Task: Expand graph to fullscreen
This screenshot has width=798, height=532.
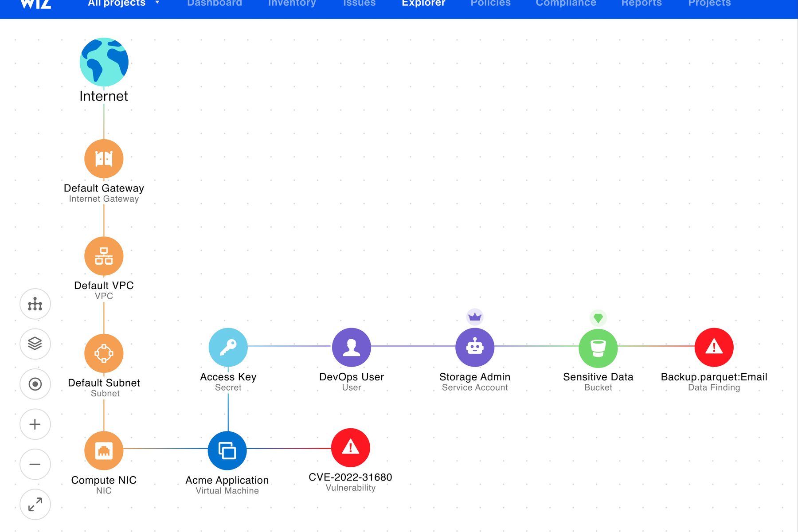Action: 35,505
